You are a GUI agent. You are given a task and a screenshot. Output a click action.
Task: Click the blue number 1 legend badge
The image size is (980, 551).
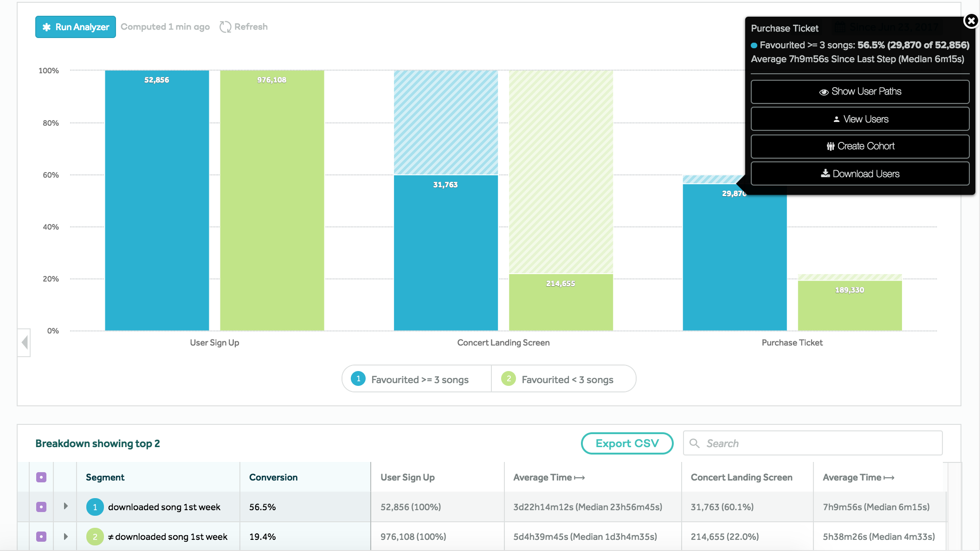click(358, 379)
